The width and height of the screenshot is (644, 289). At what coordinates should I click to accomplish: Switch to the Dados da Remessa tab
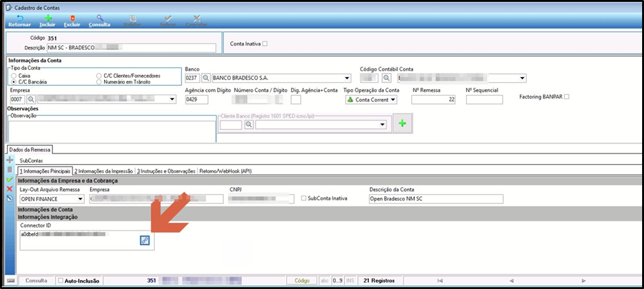pyautogui.click(x=29, y=150)
